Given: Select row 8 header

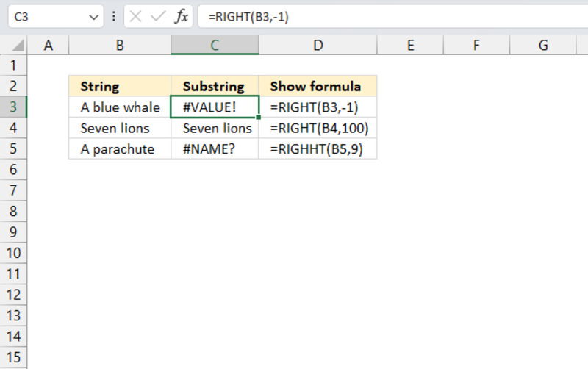Looking at the screenshot, I should click(13, 211).
